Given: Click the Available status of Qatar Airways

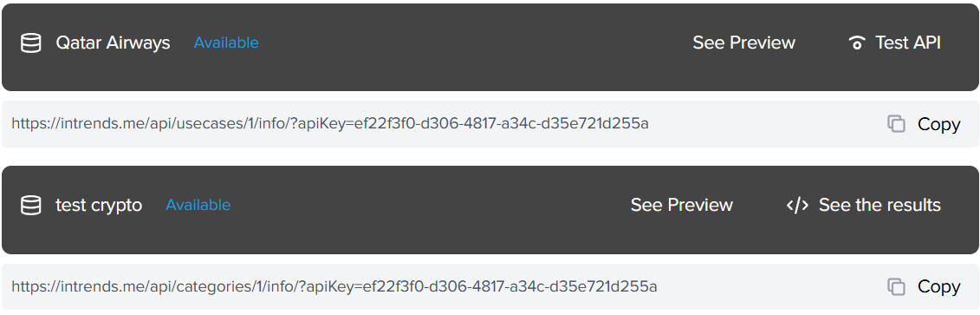Looking at the screenshot, I should coord(226,43).
